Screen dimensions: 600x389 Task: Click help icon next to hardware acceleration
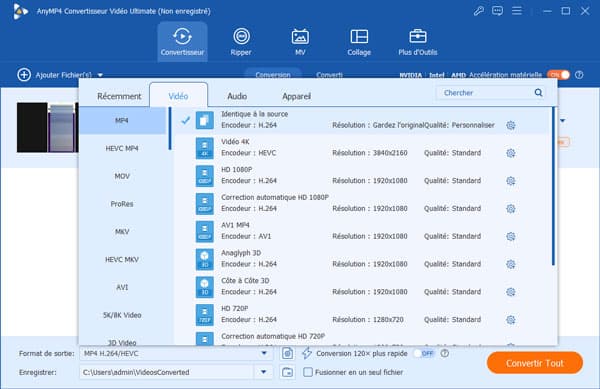579,75
